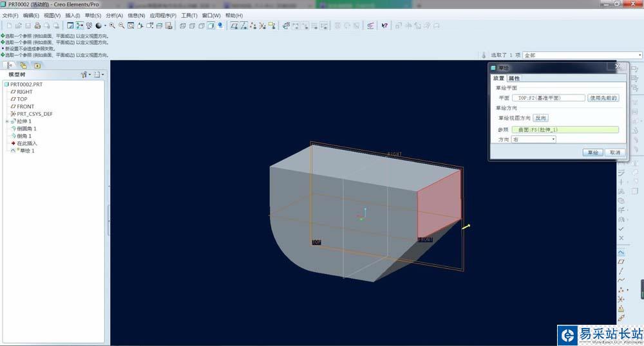
Task: Click the X cancel icon in right toolbar
Action: point(621,238)
